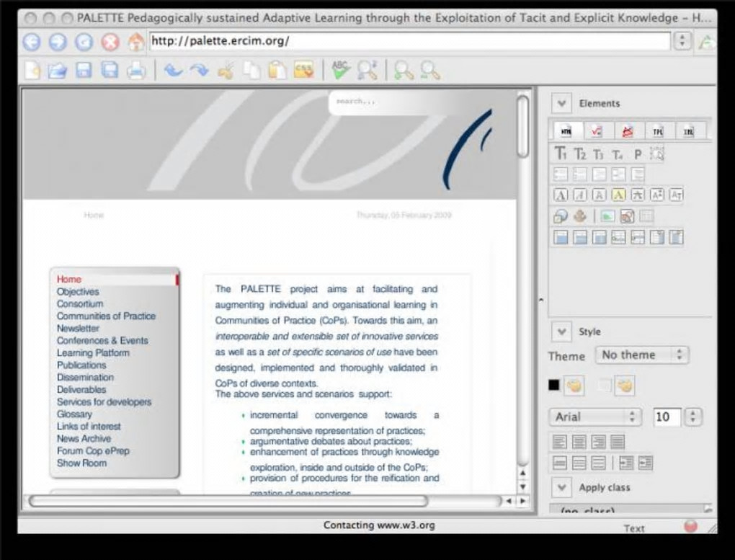Open the Theme dropdown showing No theme
This screenshot has height=560, width=735.
click(x=642, y=355)
